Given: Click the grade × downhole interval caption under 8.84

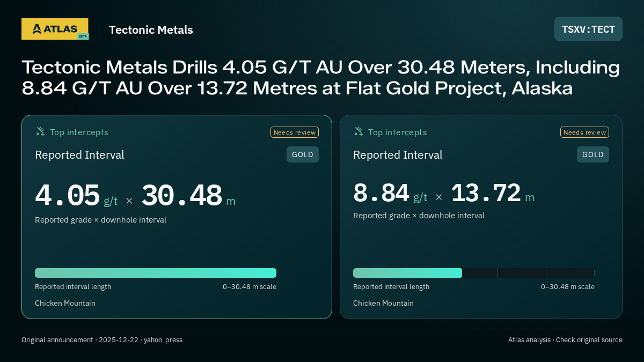Looking at the screenshot, I should pos(419,216).
